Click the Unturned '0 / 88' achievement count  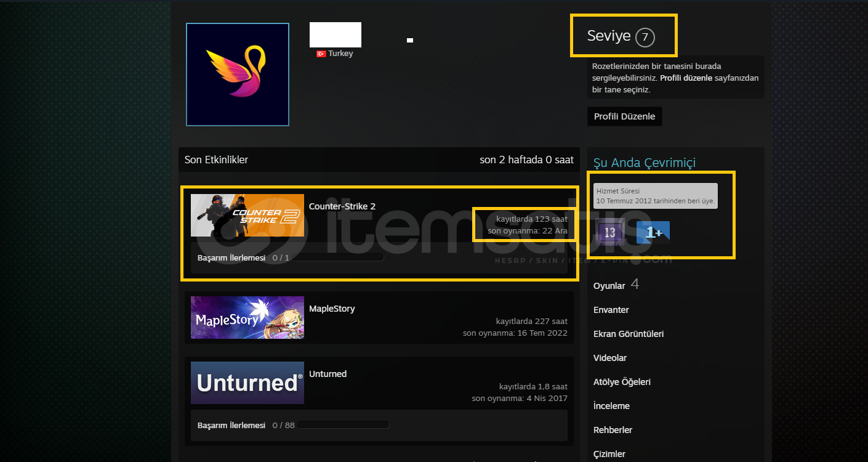283,425
